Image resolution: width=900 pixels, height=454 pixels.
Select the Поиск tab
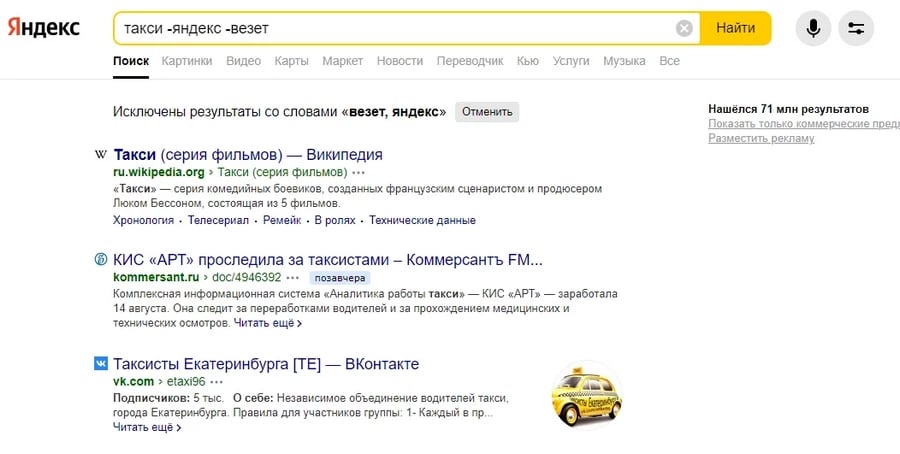pos(131,61)
